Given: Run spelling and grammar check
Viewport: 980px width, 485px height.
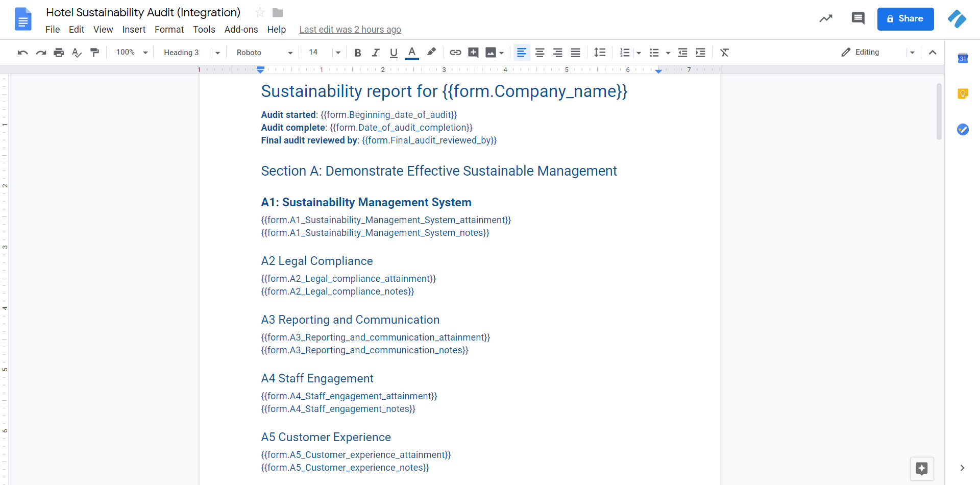Looking at the screenshot, I should pos(77,52).
